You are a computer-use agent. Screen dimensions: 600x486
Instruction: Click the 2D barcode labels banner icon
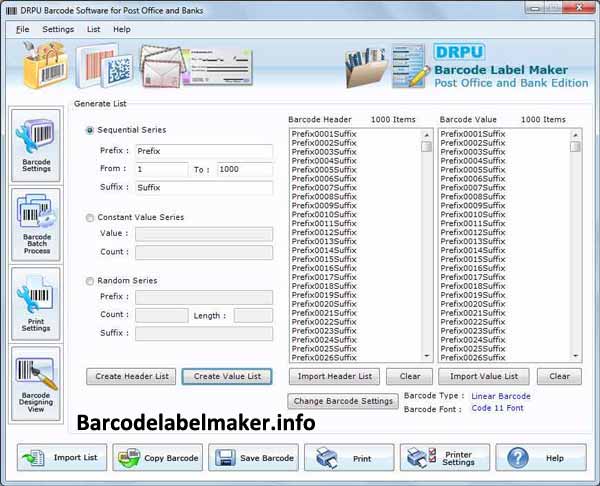104,66
